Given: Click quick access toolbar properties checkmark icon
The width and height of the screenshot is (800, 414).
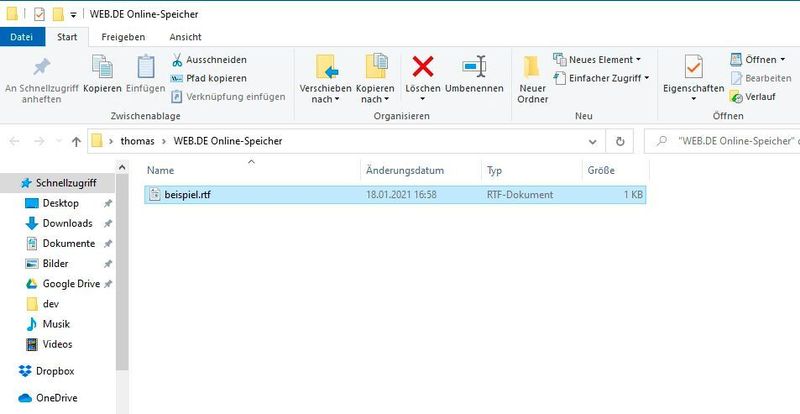Looking at the screenshot, I should coord(39,14).
